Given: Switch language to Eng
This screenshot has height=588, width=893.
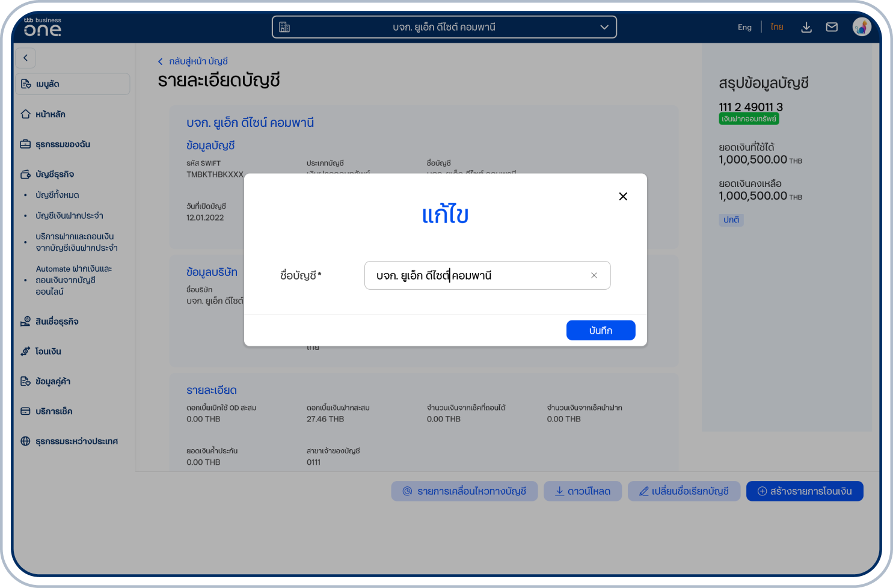Looking at the screenshot, I should tap(744, 27).
